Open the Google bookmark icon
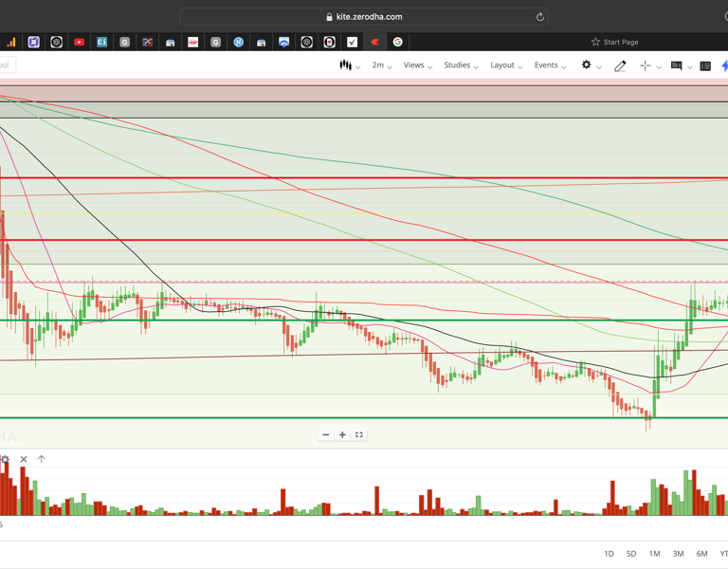 pos(397,43)
